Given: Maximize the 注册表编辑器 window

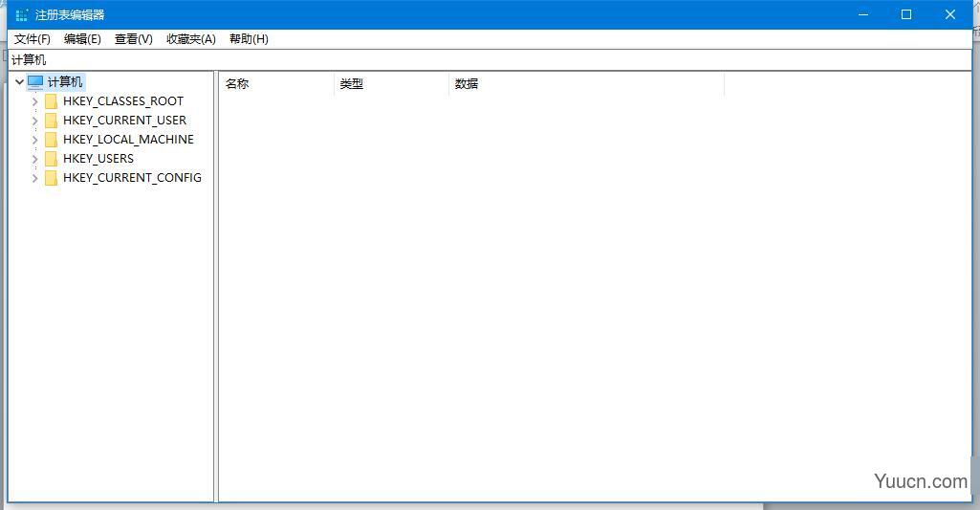Looking at the screenshot, I should [x=906, y=14].
